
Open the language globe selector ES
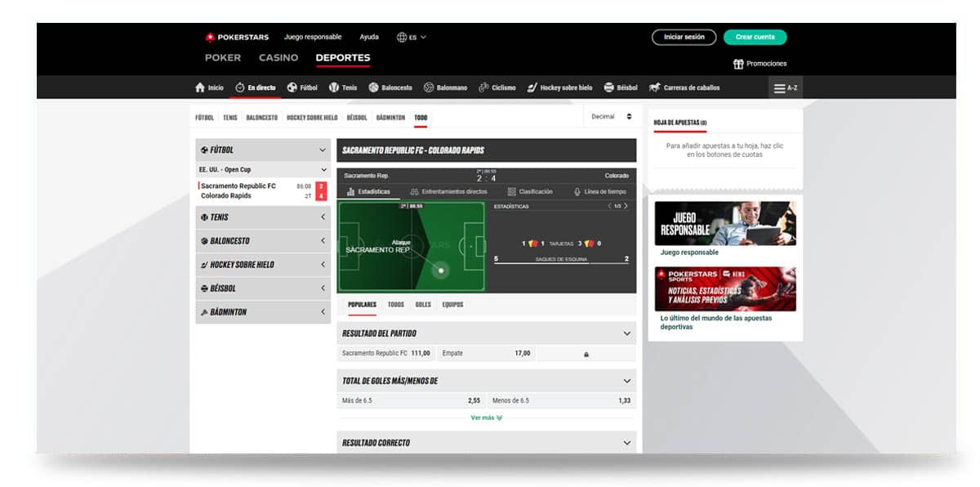click(x=411, y=37)
